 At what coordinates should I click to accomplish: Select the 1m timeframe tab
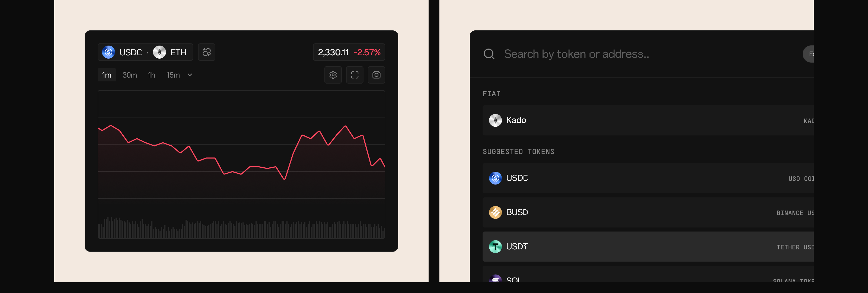point(107,75)
